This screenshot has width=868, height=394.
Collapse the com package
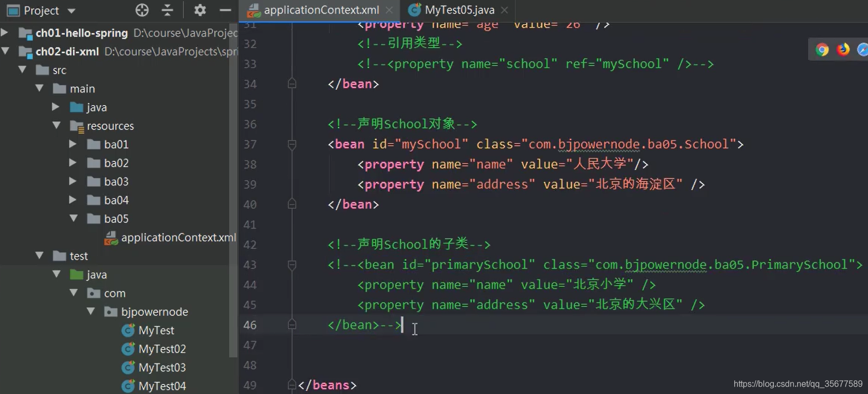coord(73,293)
